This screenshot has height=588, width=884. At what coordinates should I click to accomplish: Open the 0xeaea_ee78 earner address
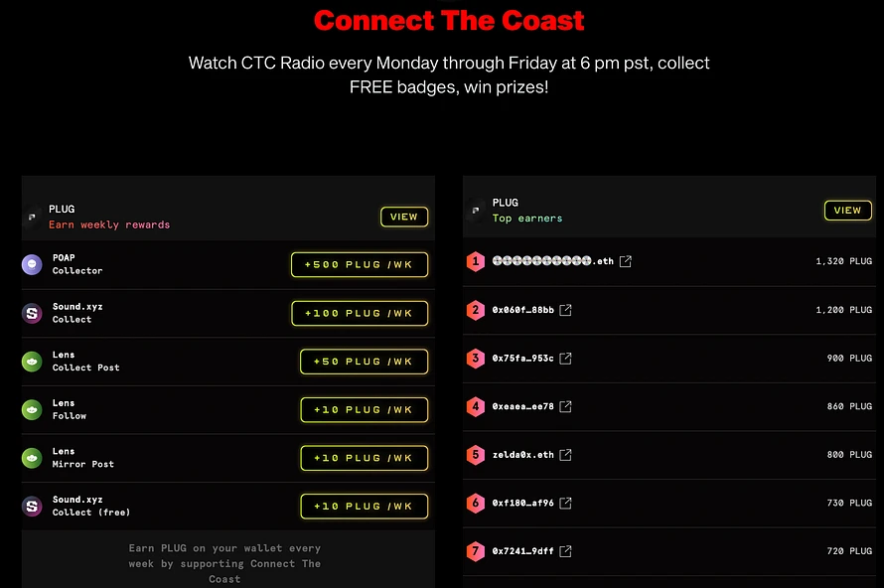(522, 406)
